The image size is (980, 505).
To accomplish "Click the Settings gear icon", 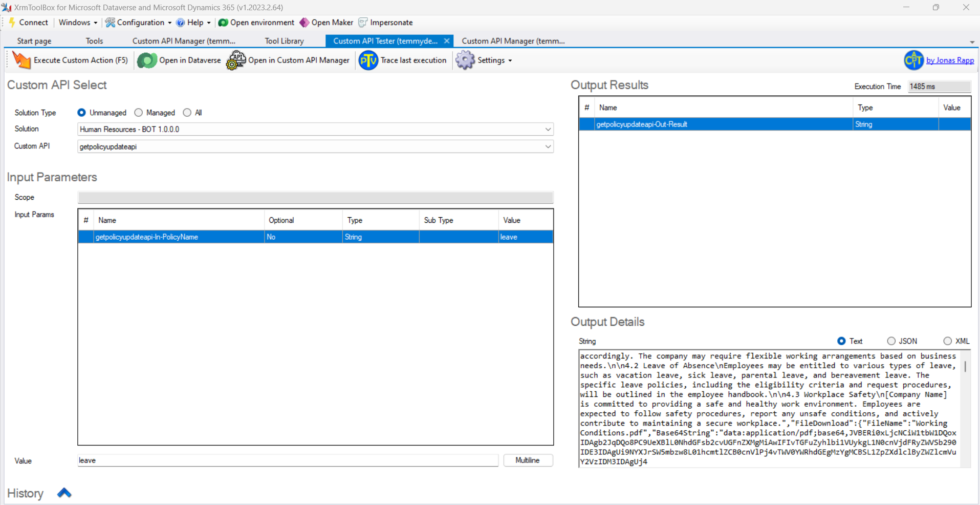I will (x=465, y=60).
